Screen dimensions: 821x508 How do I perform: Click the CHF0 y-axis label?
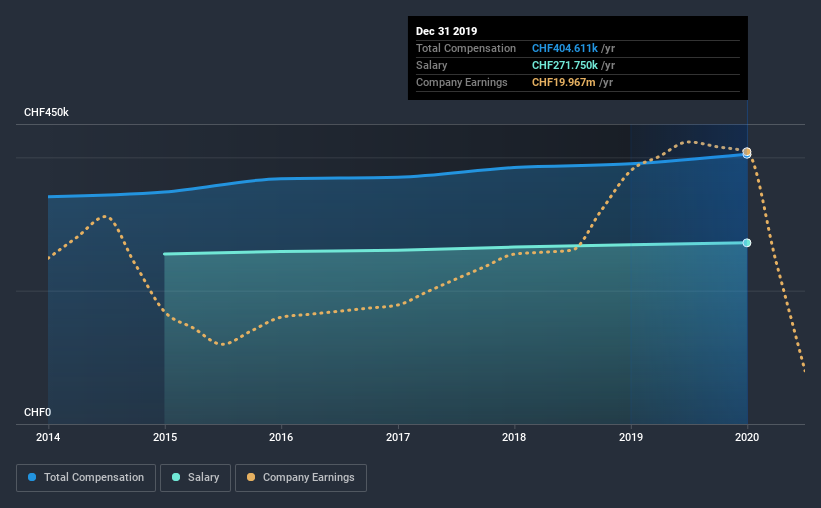click(x=37, y=413)
